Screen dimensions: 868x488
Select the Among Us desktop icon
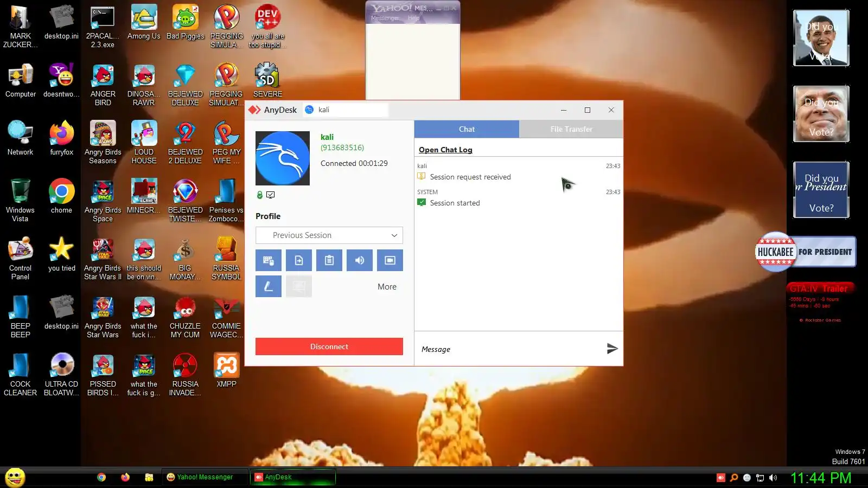[144, 22]
